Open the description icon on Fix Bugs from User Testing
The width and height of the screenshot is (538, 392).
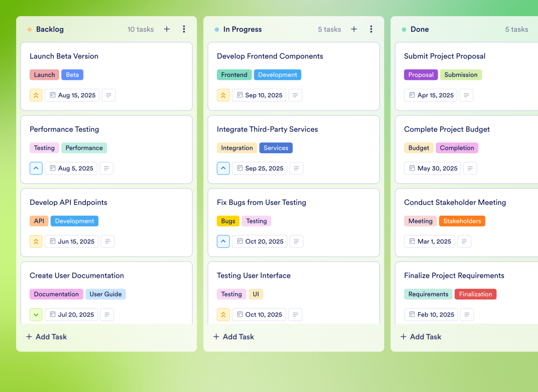[296, 241]
